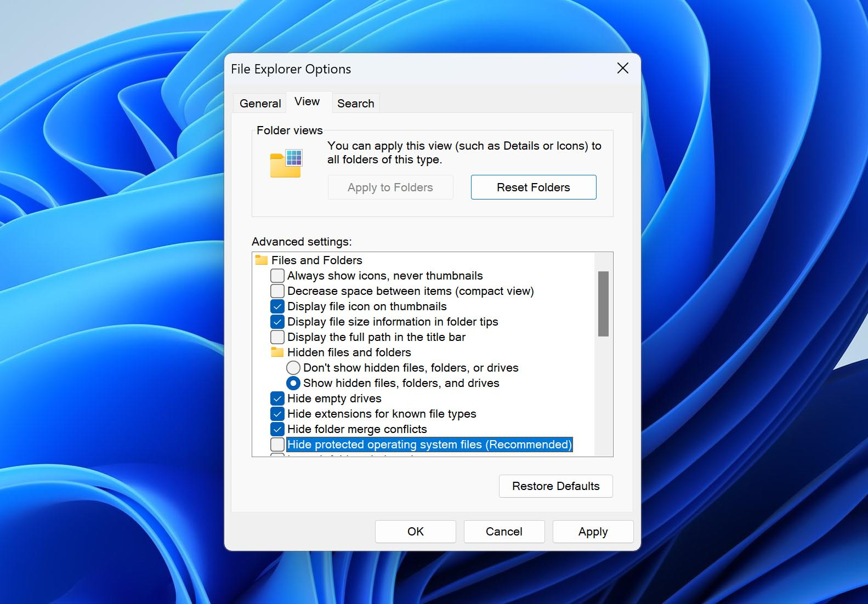Click the File Explorer Options title text
Screen dimensions: 868x604
pyautogui.click(x=291, y=69)
